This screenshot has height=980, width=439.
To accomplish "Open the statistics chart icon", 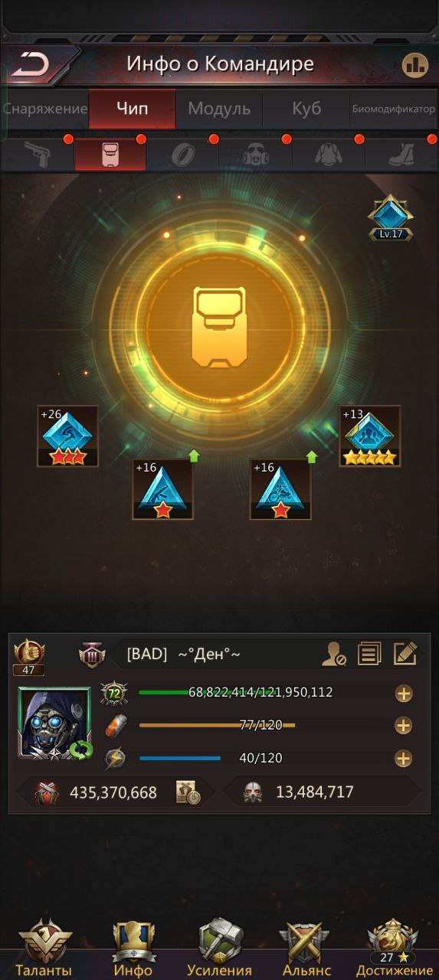I will click(x=414, y=65).
